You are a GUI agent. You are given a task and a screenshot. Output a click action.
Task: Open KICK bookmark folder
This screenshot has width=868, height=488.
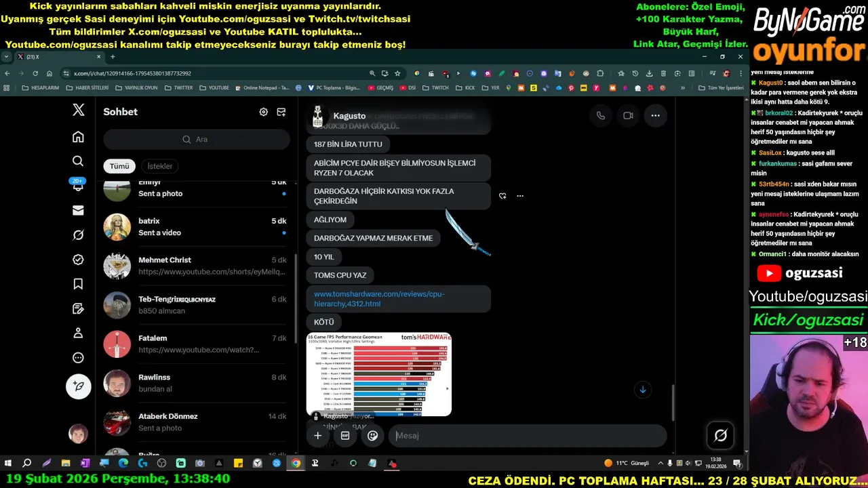[x=466, y=87]
